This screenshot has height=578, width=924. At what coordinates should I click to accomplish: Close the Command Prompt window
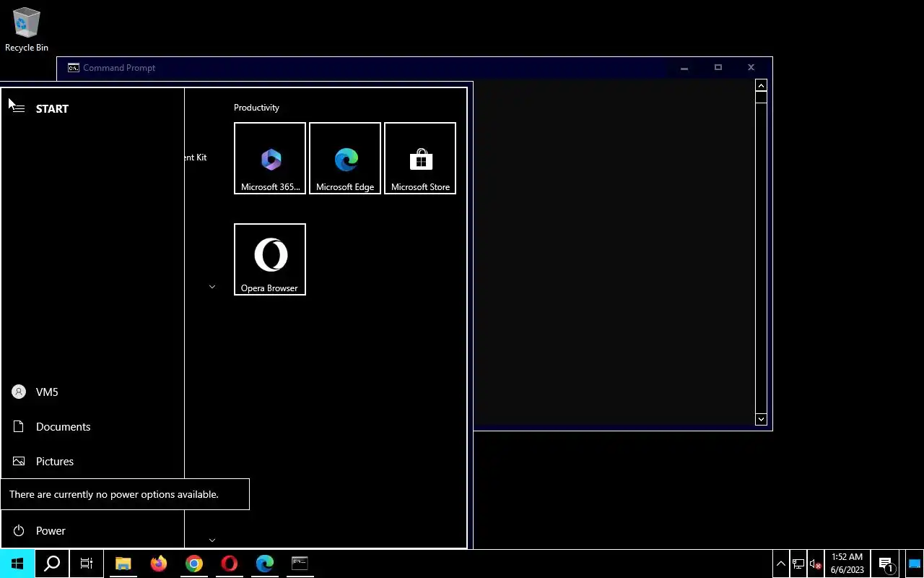tap(751, 68)
